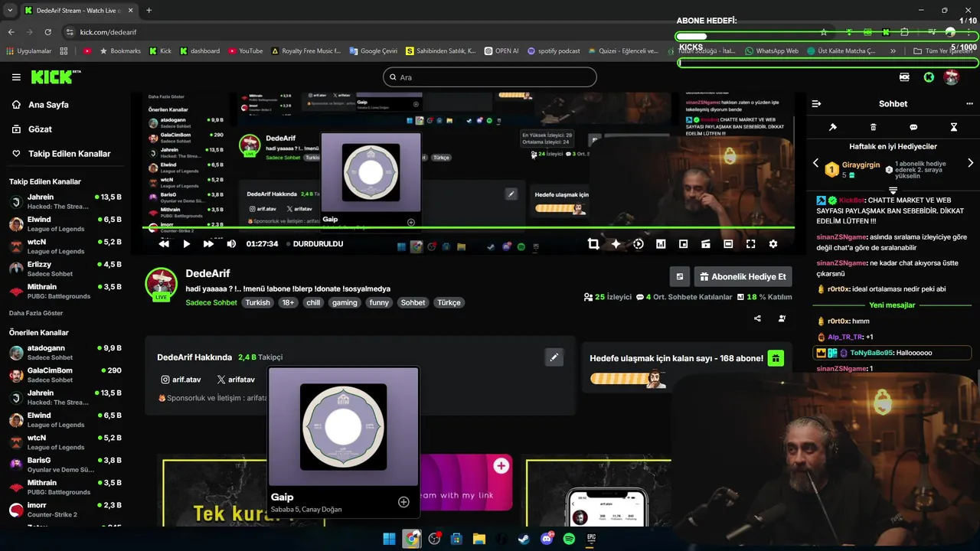Enter fullscreen mode in player
The width and height of the screenshot is (980, 551).
[750, 244]
